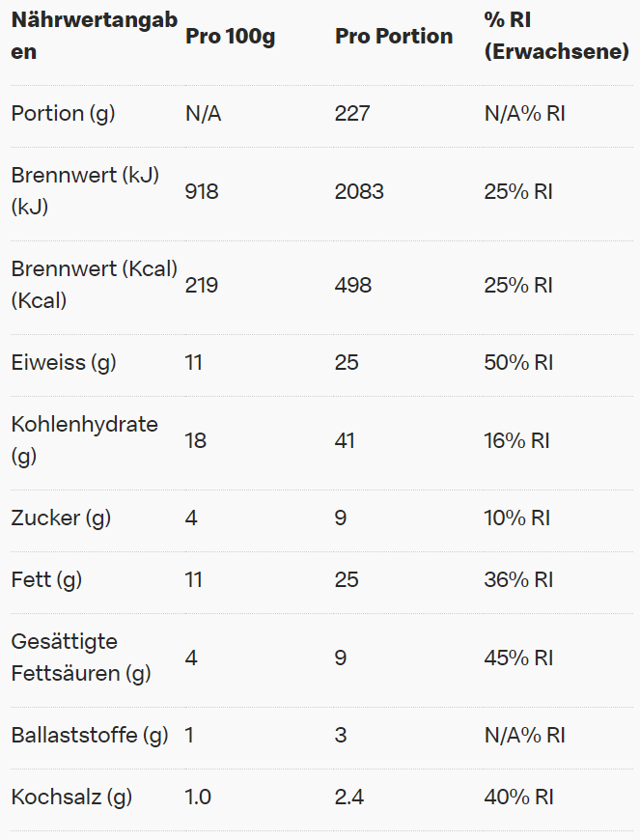Click the 'Brennwert (Kcal)' row label
Screen dimensions: 640x840
94,285
